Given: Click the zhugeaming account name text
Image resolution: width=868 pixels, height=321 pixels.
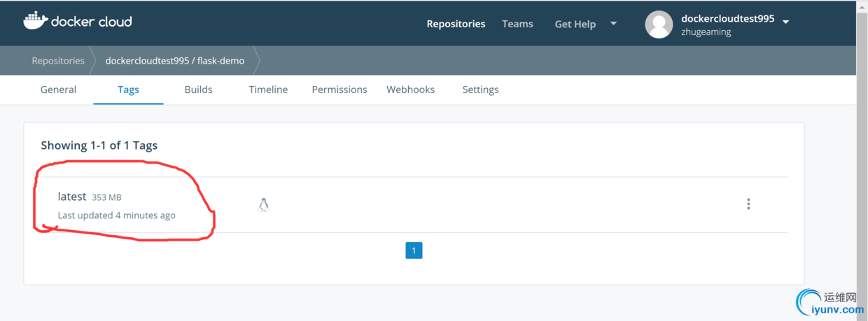Looking at the screenshot, I should [x=706, y=32].
